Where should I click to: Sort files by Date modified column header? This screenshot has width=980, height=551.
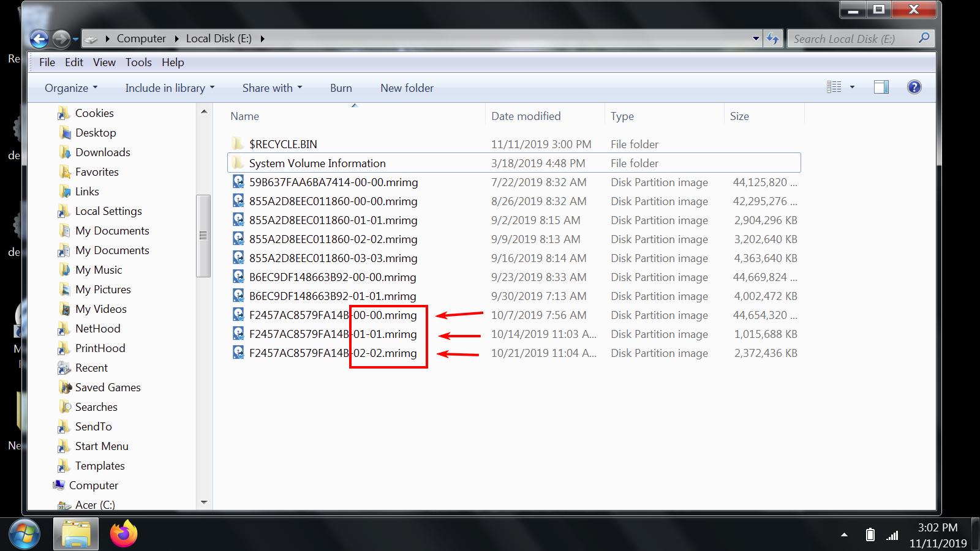(526, 116)
